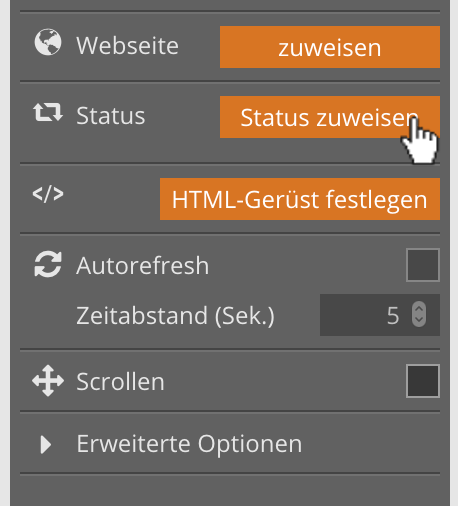Click the Status zuweisen button
Image resolution: width=458 pixels, height=506 pixels.
330,117
